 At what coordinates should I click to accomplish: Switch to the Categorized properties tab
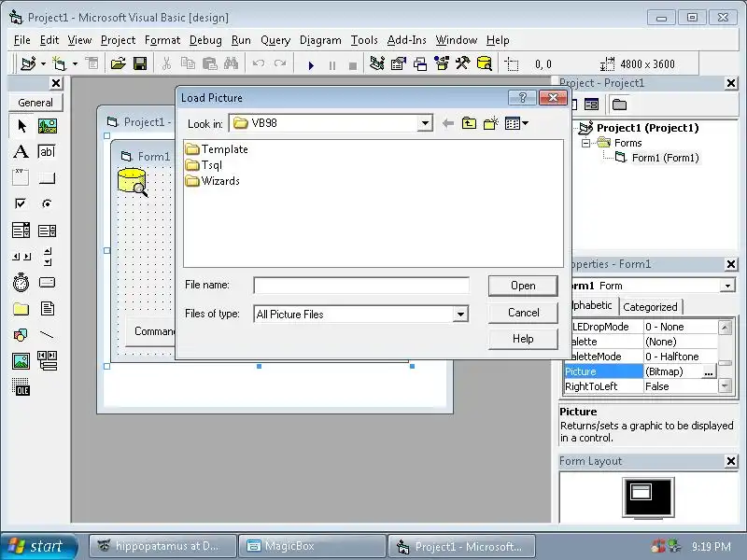pos(650,307)
